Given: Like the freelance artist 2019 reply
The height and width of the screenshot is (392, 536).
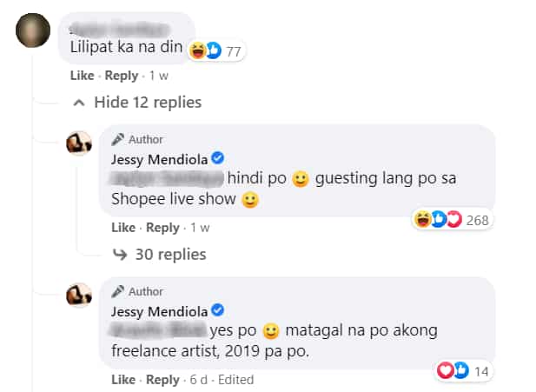Looking at the screenshot, I should pos(123,379).
